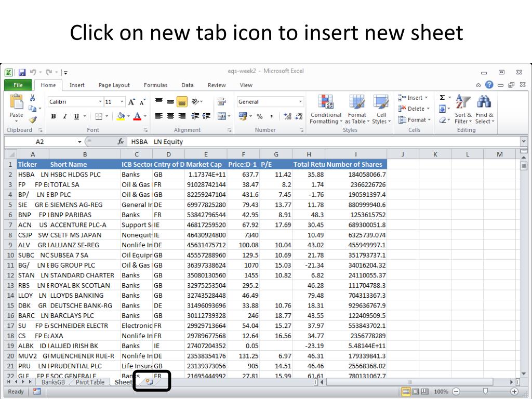
Task: Click the Top Align icon
Action: (x=159, y=101)
